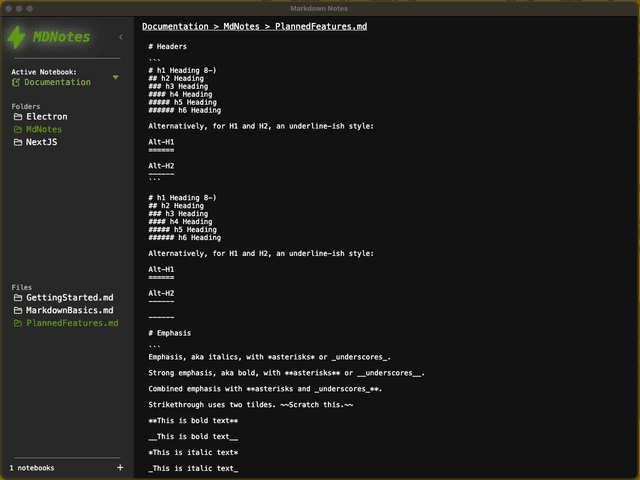The width and height of the screenshot is (640, 480).
Task: Click the '1 notebooks' status label
Action: point(32,467)
